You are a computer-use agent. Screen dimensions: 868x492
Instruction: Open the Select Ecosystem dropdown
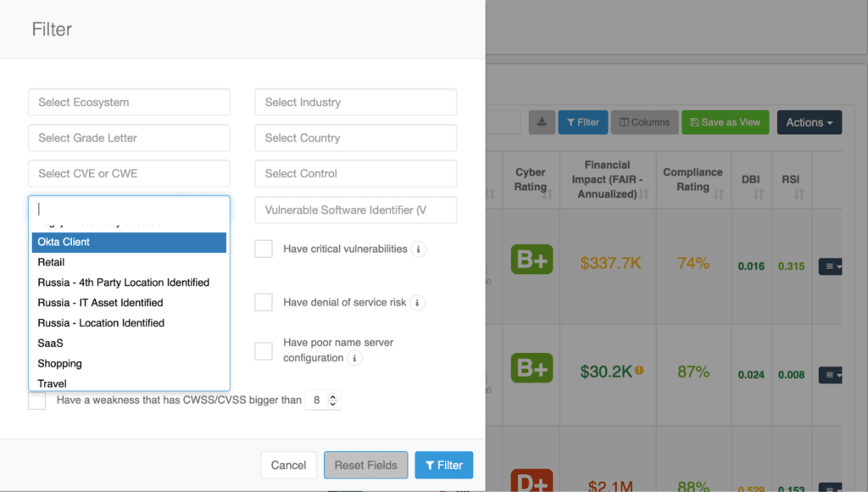coord(129,103)
